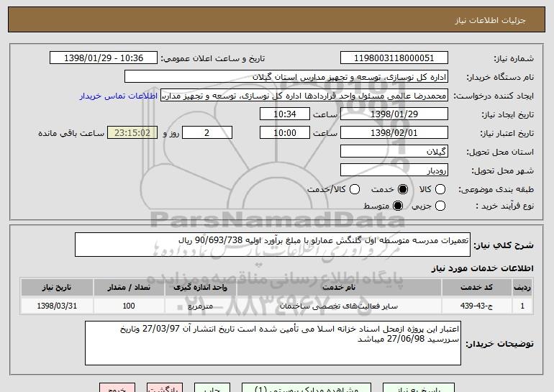
Task: Choose the جزیی purchase type radio
Action: click(x=440, y=206)
